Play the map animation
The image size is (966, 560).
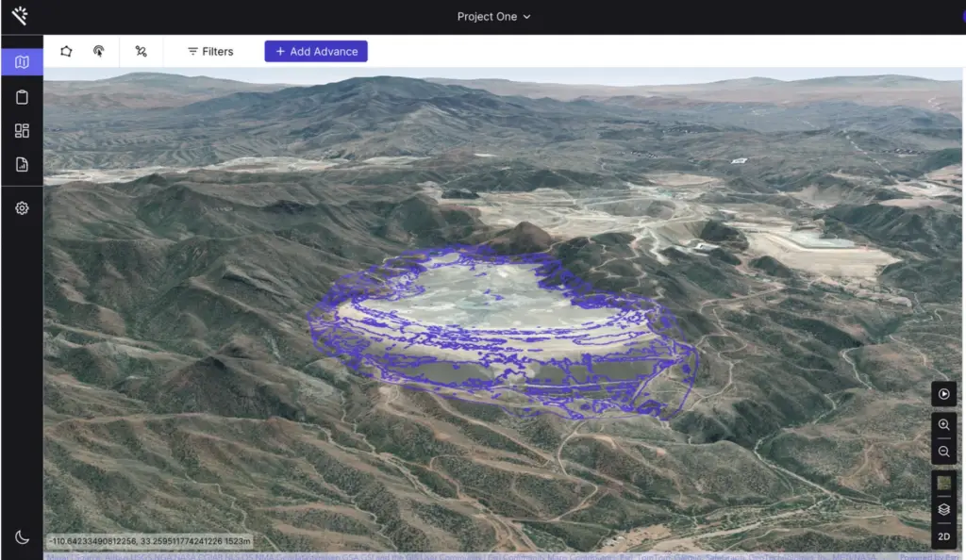(x=943, y=393)
